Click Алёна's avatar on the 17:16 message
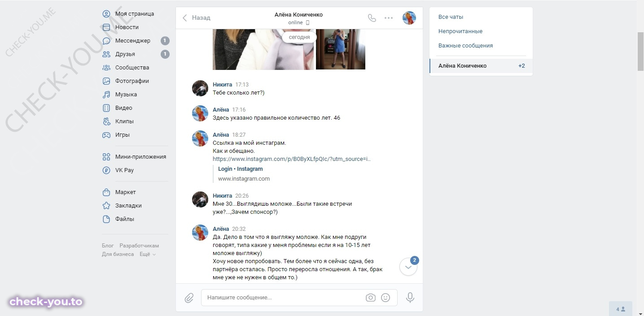Screen dimensions: 644x316 click(x=200, y=114)
